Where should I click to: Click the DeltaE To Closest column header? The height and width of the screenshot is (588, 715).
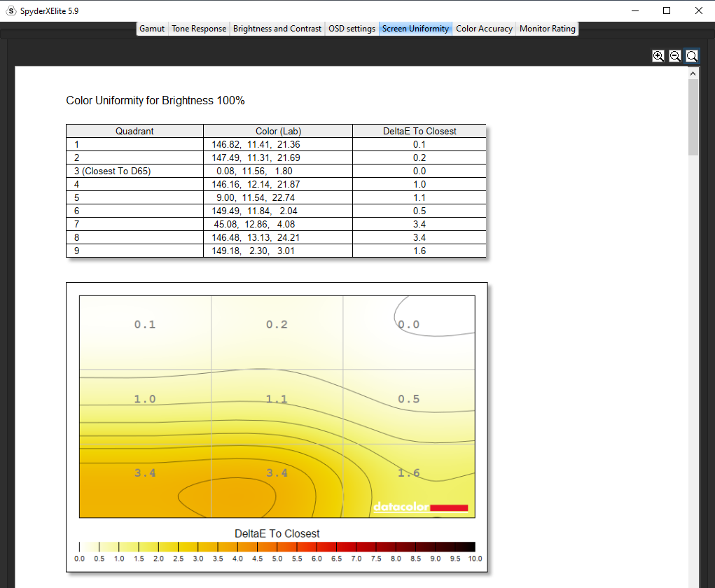pyautogui.click(x=419, y=131)
